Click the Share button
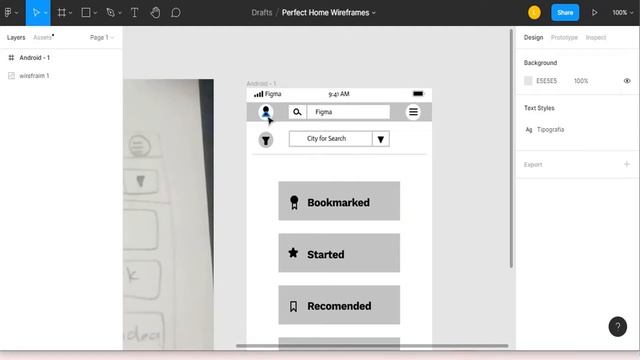This screenshot has width=640, height=360. tap(565, 13)
